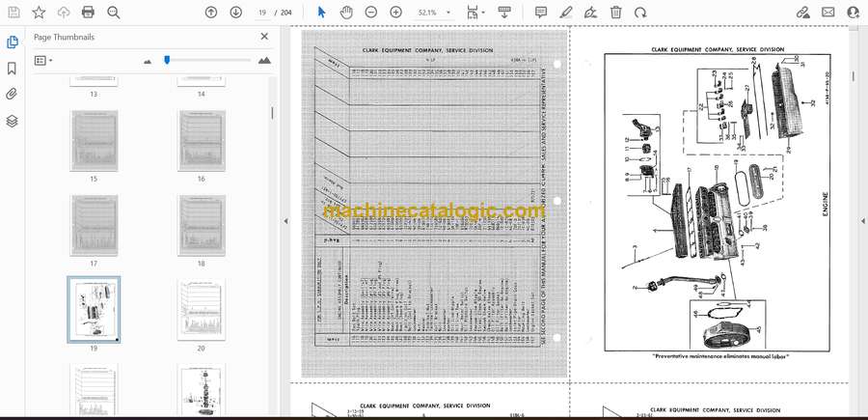Screen dimensions: 868x420
Task: Select the page 19 thumbnail
Action: [x=94, y=310]
